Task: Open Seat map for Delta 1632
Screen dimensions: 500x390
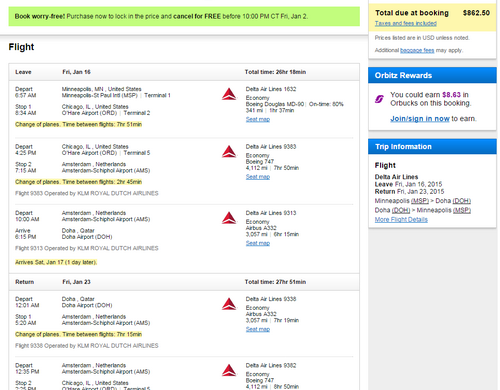Action: (x=258, y=119)
